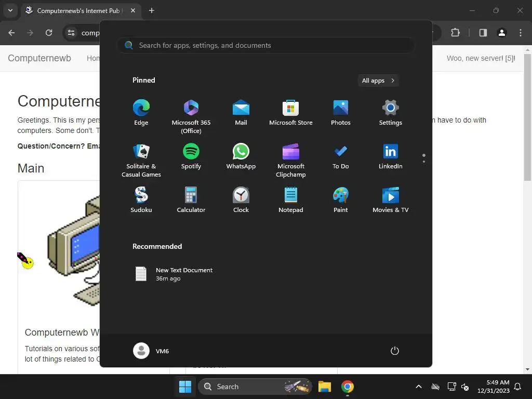532x399 pixels.
Task: Switch to Chrome from taskbar
Action: pyautogui.click(x=348, y=387)
